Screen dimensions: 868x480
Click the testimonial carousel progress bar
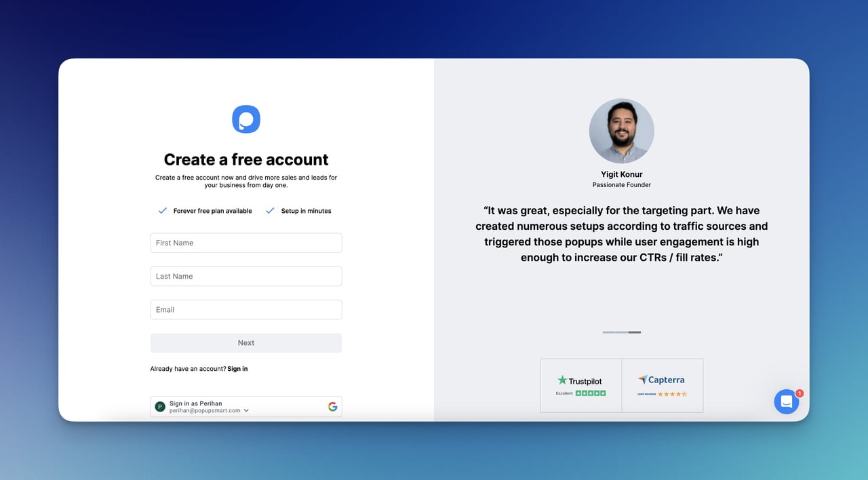click(621, 332)
